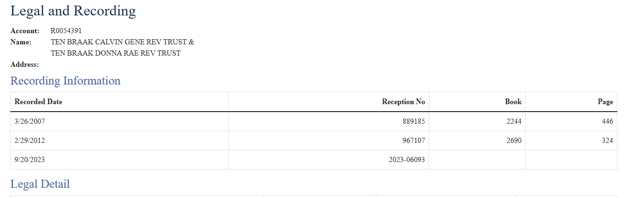This screenshot has width=644, height=198.
Task: Click reception number 2023-06093
Action: (x=407, y=160)
